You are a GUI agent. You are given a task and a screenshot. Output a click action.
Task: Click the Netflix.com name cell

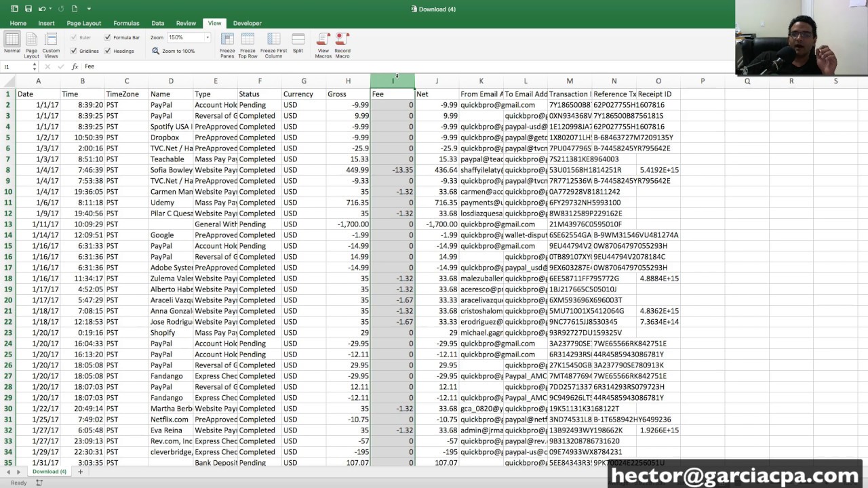click(x=171, y=420)
